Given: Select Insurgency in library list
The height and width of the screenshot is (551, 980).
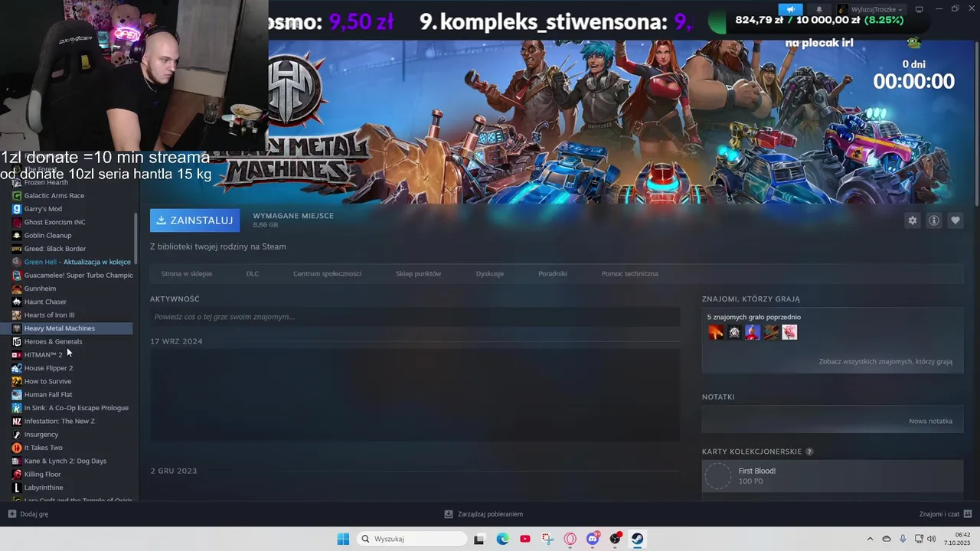Looking at the screenshot, I should coord(41,435).
